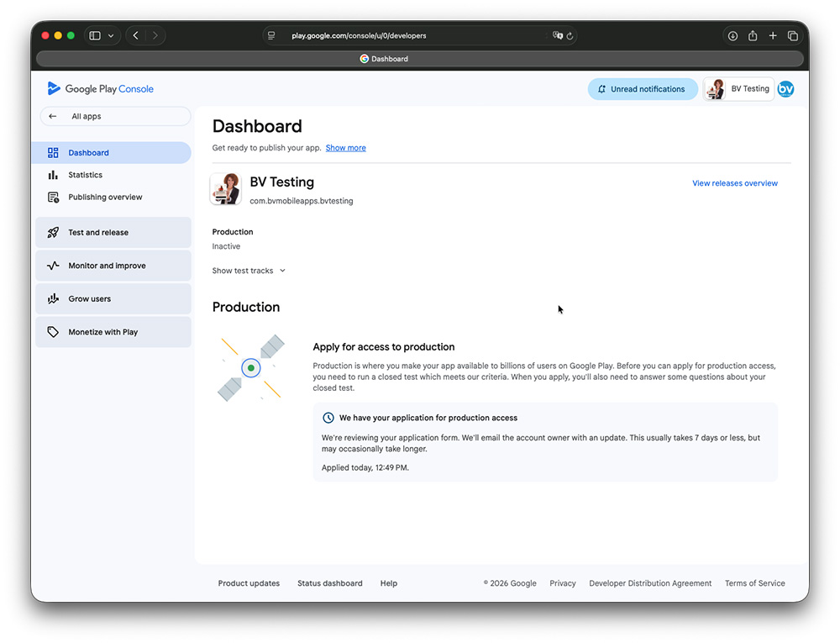Click the satellite illustration under Production

pyautogui.click(x=250, y=368)
